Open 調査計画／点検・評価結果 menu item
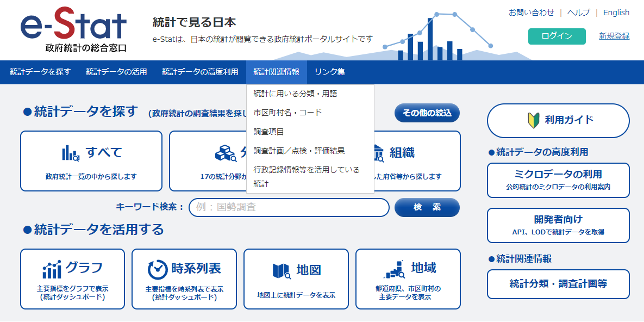Viewport: 644px width, 322px height. tap(299, 151)
